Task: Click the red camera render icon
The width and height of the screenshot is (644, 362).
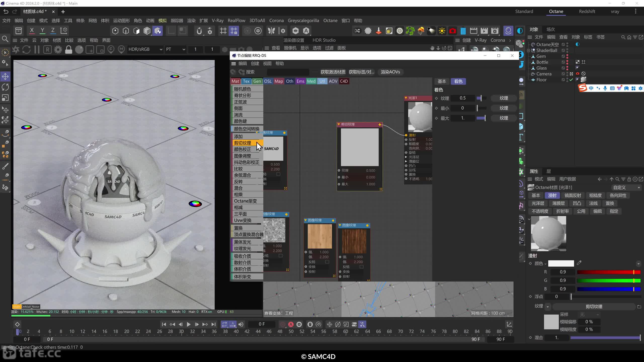Action: coord(452,31)
